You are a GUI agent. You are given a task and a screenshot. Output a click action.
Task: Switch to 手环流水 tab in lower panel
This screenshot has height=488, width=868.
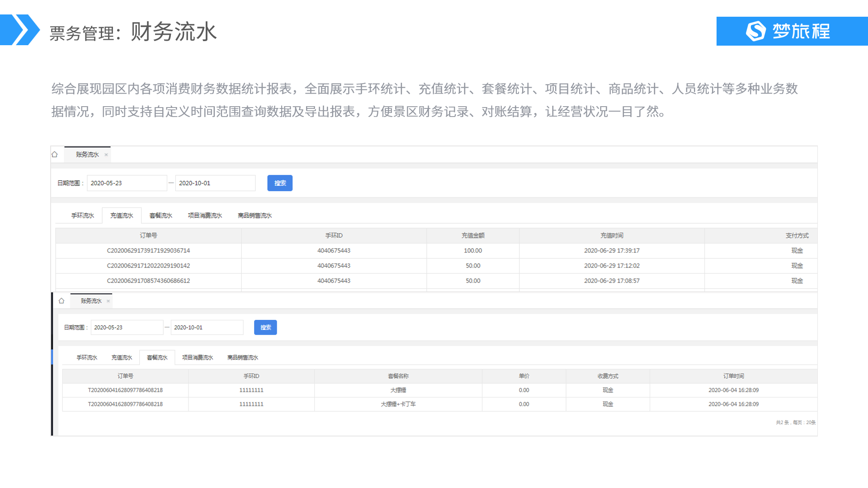click(87, 357)
